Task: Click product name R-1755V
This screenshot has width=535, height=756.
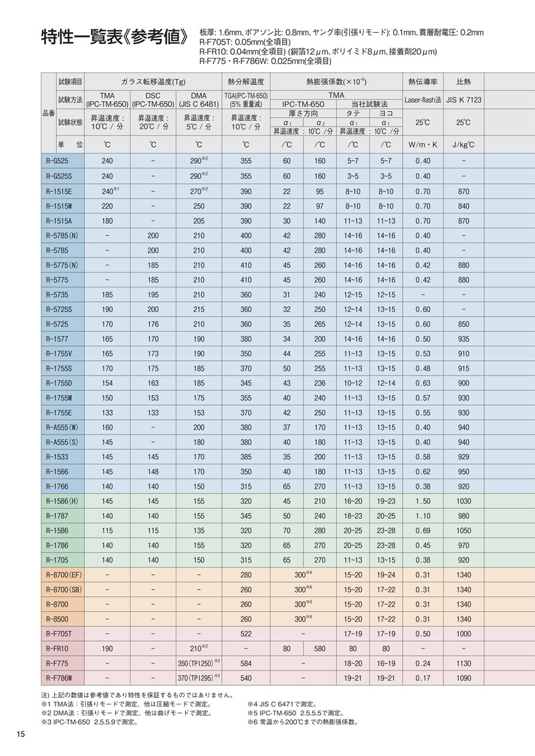Action: click(x=59, y=354)
